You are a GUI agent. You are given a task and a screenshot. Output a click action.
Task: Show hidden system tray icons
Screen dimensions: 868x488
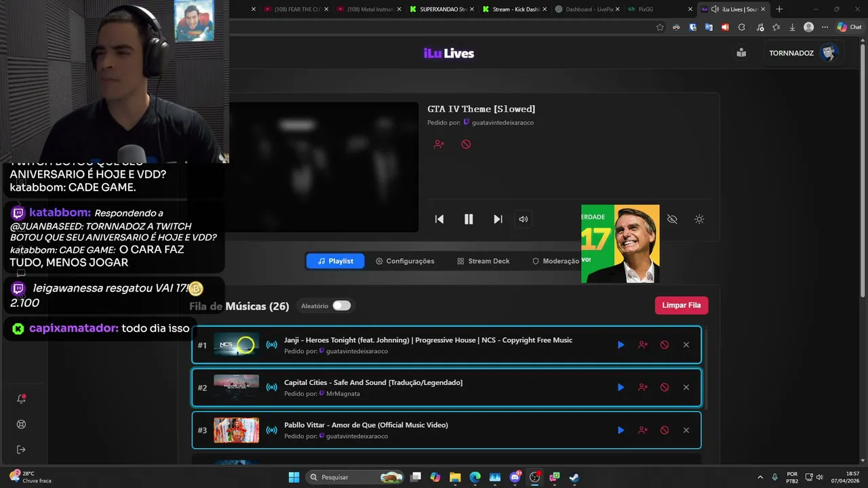[x=759, y=477]
